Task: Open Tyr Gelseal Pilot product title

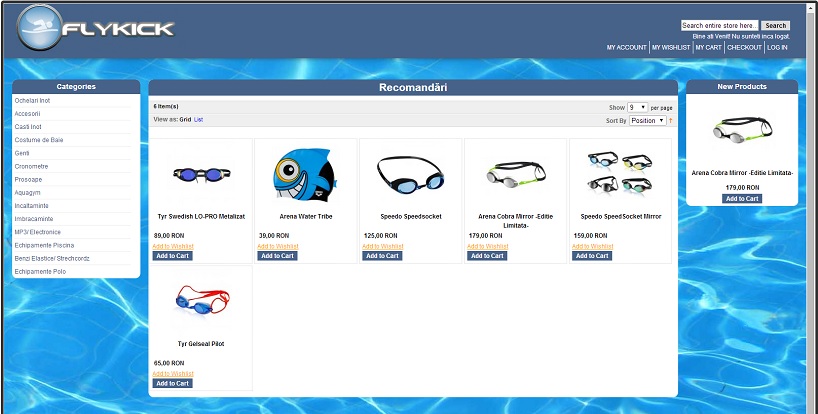Action: click(201, 344)
